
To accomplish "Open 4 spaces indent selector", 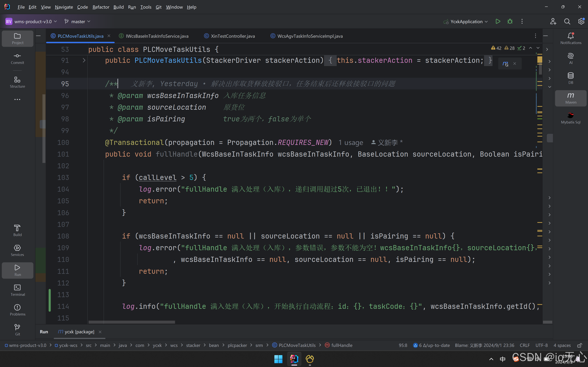I will click(562, 345).
